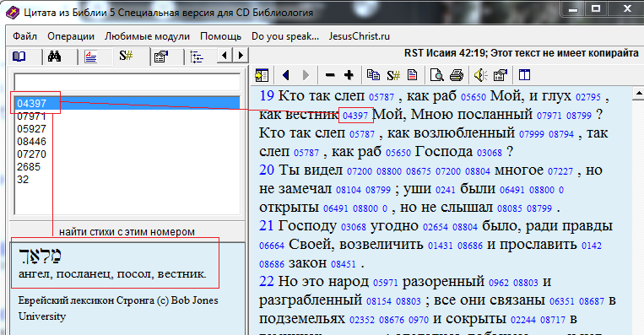This screenshot has width=644, height=335.
Task: Click 'RST Исаия 42:19' header text
Action: pos(445,53)
